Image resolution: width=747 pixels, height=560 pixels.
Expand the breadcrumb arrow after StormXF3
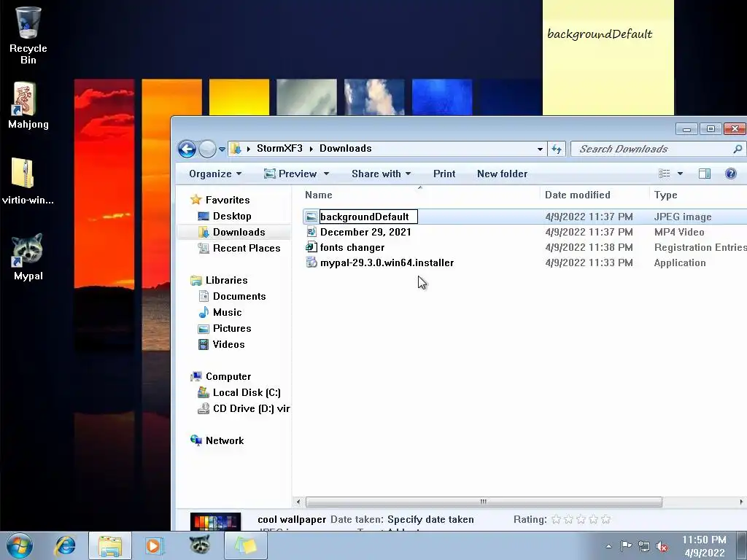tap(311, 149)
